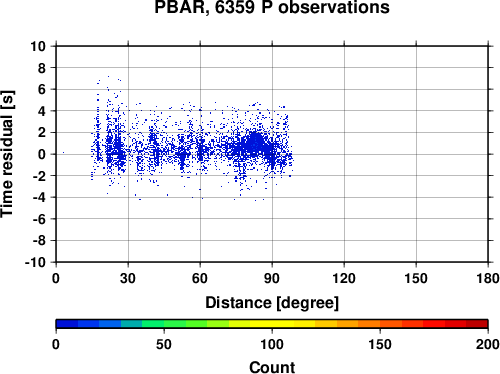Click the 30 tick label on distance axis
Image resolution: width=500 pixels, height=374 pixels.
128,278
